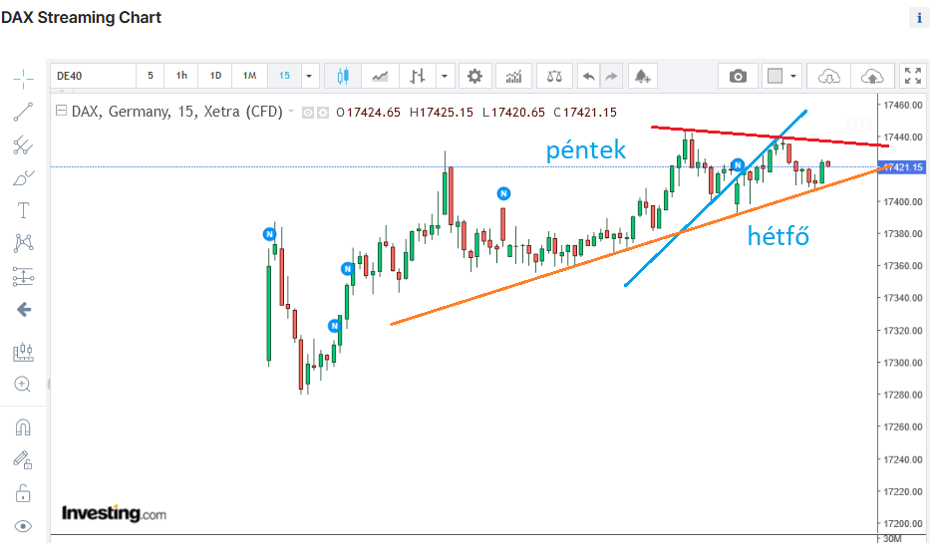Click the high value H17425.15
Screen dimensions: 935x560
pyautogui.click(x=442, y=113)
